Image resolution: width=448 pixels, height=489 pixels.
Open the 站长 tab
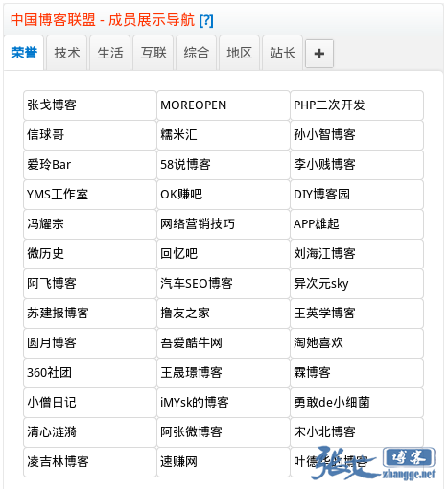pos(283,53)
